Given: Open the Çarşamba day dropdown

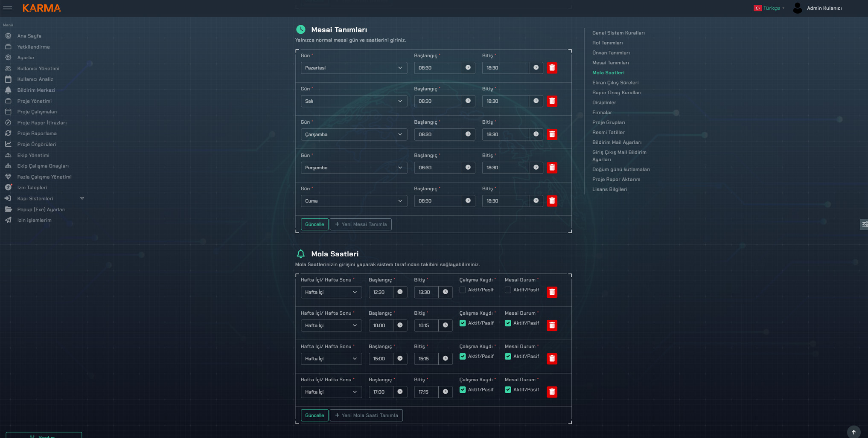Looking at the screenshot, I should (x=353, y=134).
